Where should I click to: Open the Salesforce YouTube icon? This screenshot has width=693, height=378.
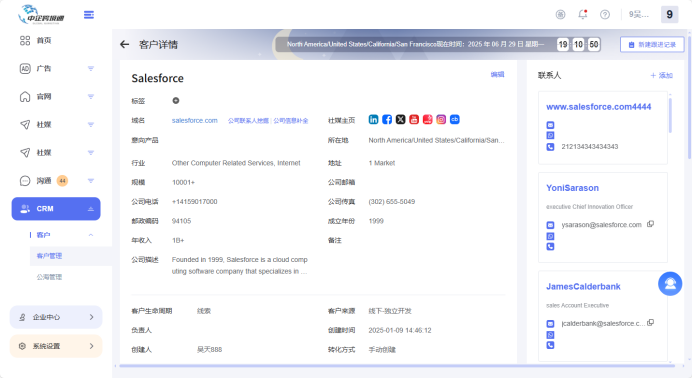(x=414, y=119)
